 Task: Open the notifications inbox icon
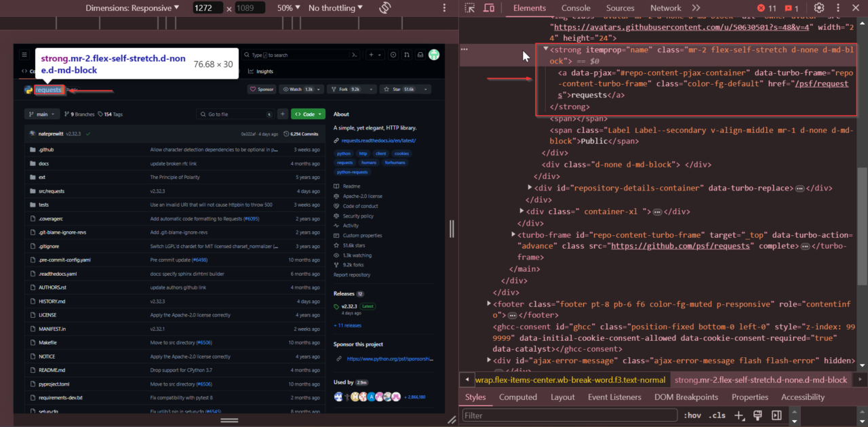coord(420,55)
